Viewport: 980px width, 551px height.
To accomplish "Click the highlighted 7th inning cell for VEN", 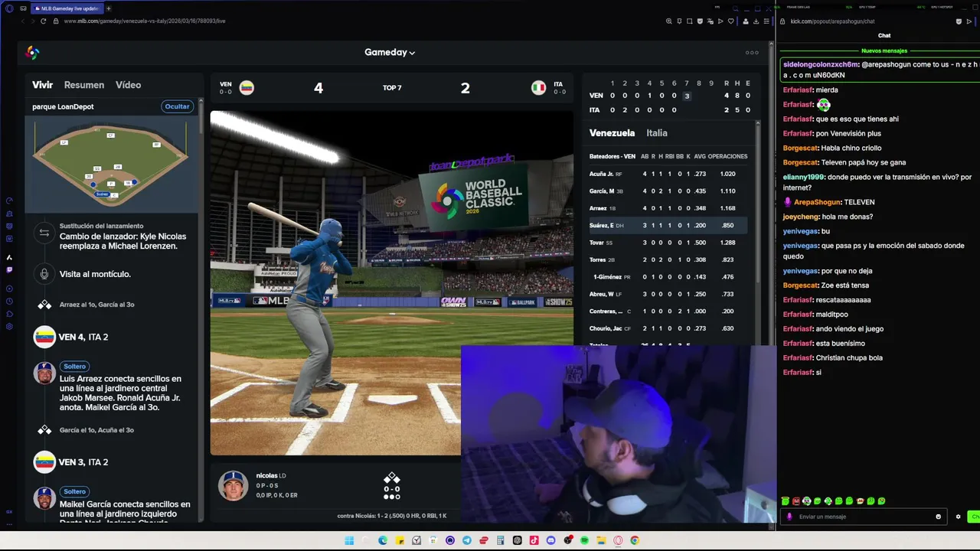I will (x=687, y=96).
